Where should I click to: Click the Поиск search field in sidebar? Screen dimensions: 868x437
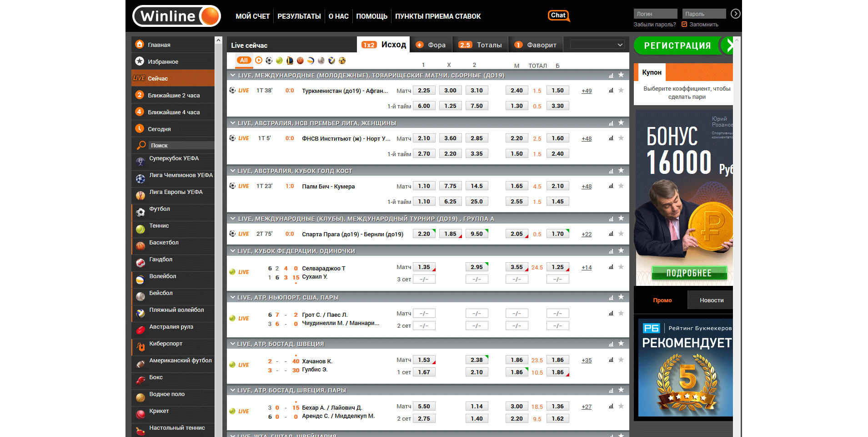(181, 145)
